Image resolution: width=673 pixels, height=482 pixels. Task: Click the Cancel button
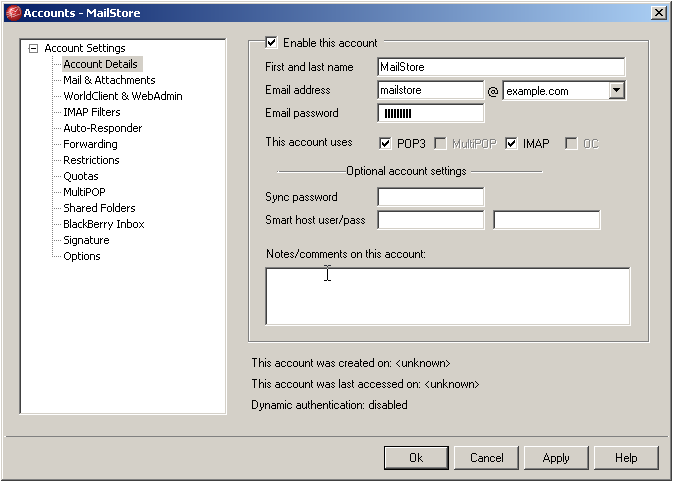click(x=486, y=458)
